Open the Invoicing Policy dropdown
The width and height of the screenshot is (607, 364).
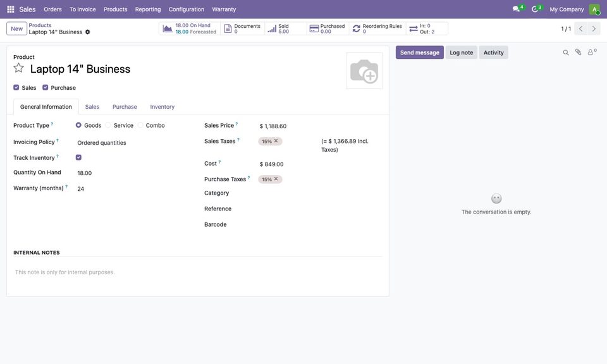[134, 143]
